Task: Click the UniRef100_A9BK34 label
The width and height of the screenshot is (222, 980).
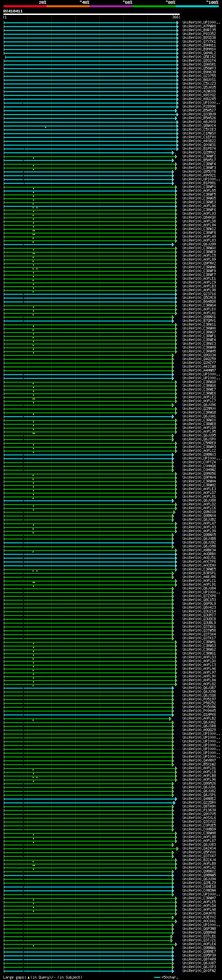Action: click(199, 550)
